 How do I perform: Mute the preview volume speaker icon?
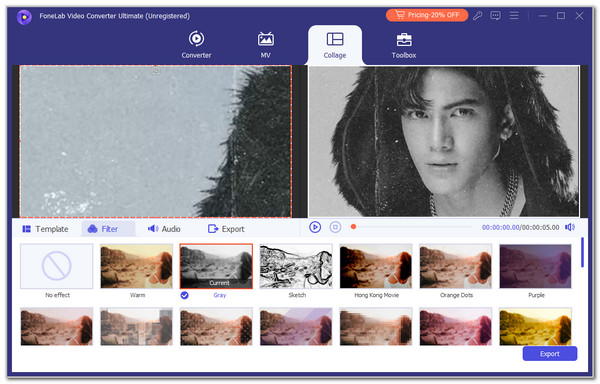(x=570, y=227)
